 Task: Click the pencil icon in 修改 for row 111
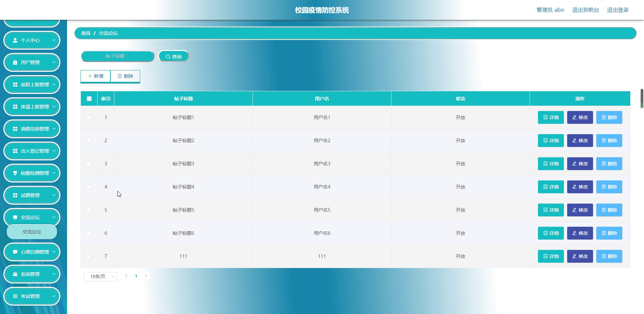[575, 256]
